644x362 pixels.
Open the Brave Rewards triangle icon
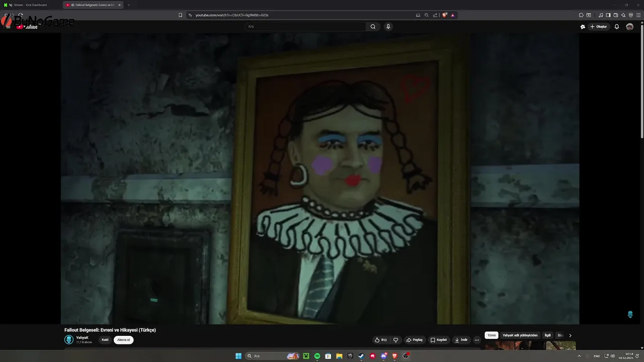coord(452,15)
